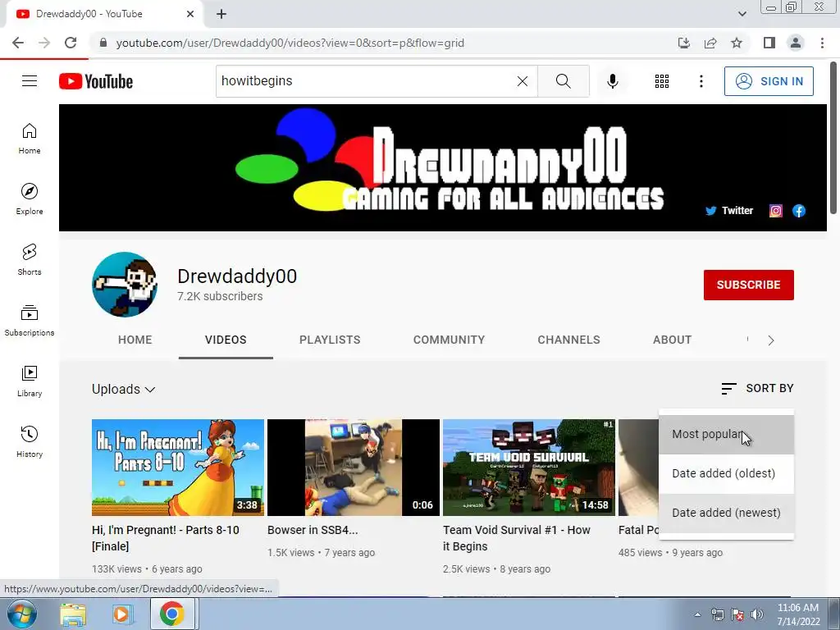Image resolution: width=840 pixels, height=630 pixels.
Task: Open Chrome's three-dot menu
Action: [822, 43]
